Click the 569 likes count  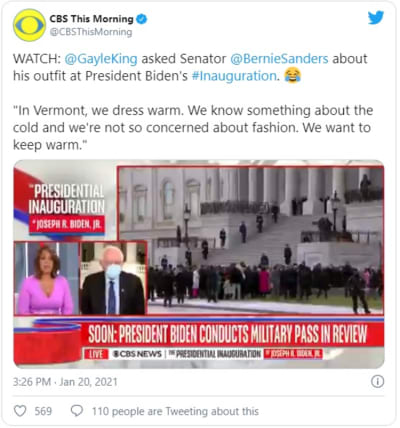[x=43, y=411]
